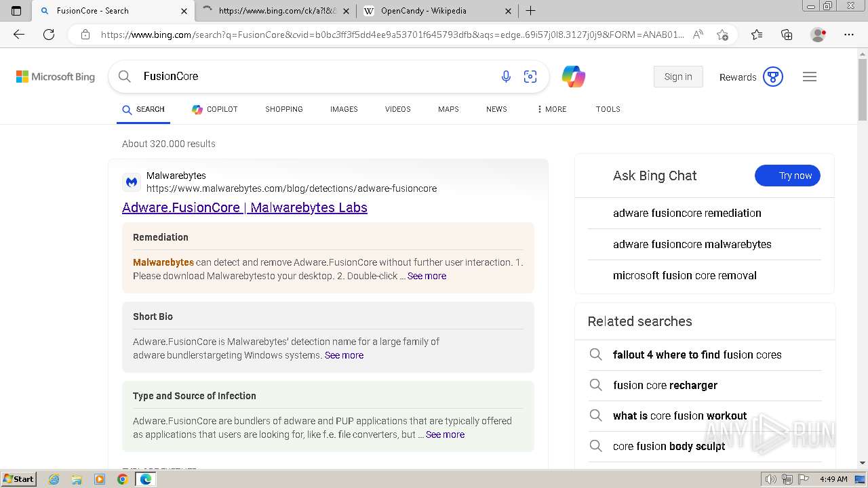
Task: Switch to OpenCandy - Wikipedia tab
Action: pos(437,11)
